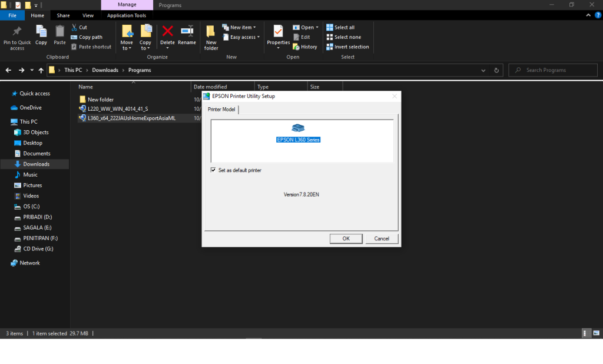
Task: Click the Printer Model tab
Action: pos(221,110)
